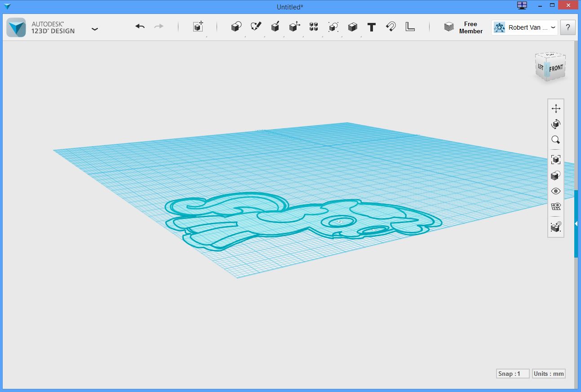Screen dimensions: 581x392
Task: Click the Redo arrow
Action: tap(159, 26)
